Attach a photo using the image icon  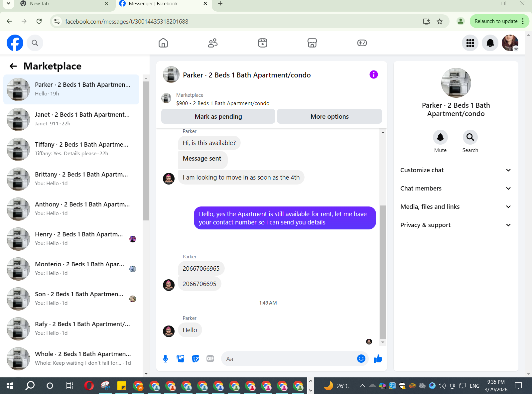pos(181,359)
